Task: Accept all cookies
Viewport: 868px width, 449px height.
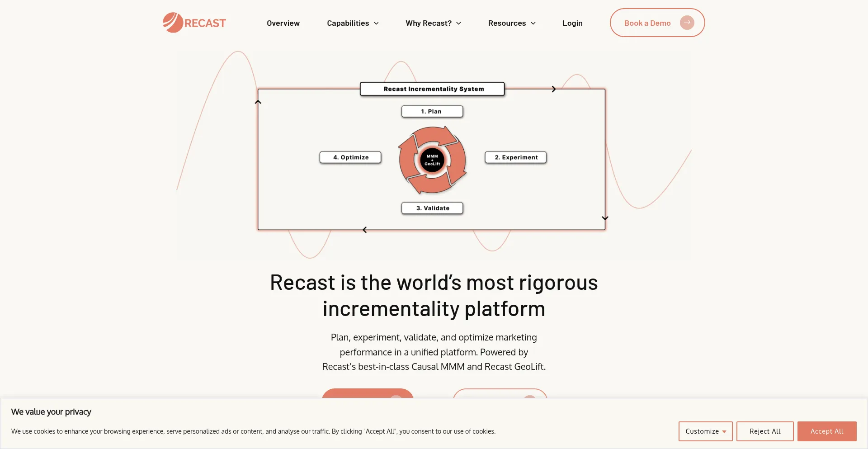Action: 826,431
